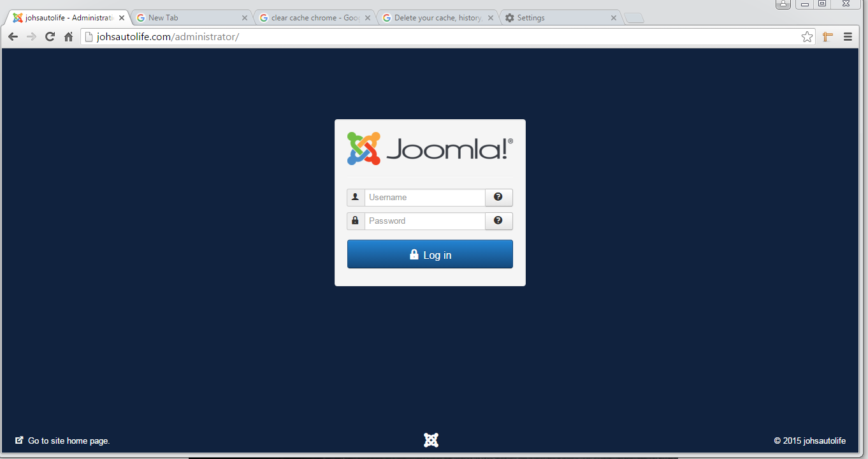
Task: Switch to the 'Delete your cache, history' tab
Action: [x=432, y=18]
